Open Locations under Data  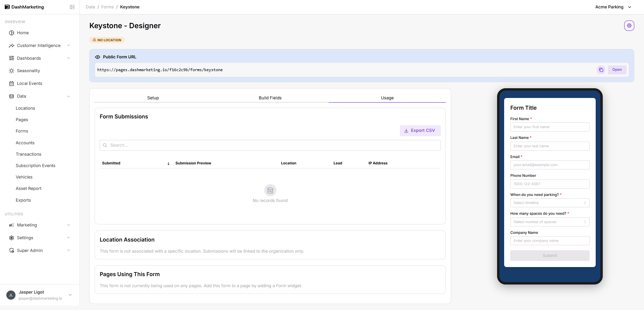[x=25, y=108]
